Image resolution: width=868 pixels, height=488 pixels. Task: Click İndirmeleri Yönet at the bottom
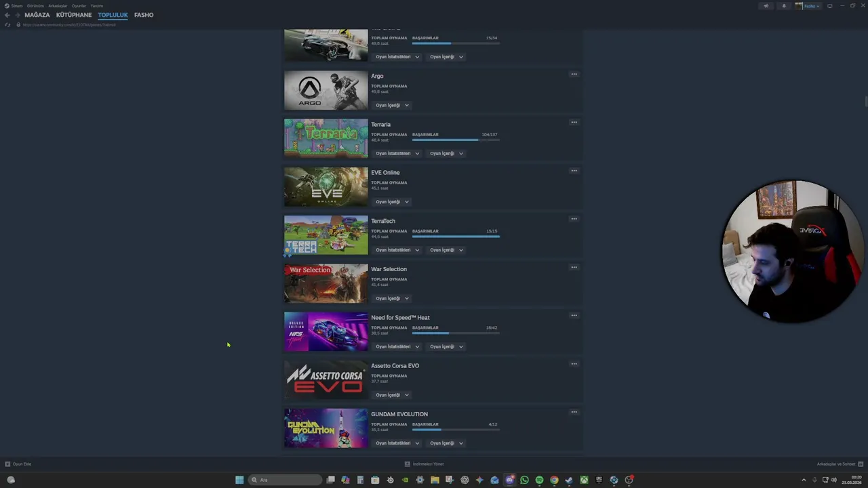pos(424,464)
